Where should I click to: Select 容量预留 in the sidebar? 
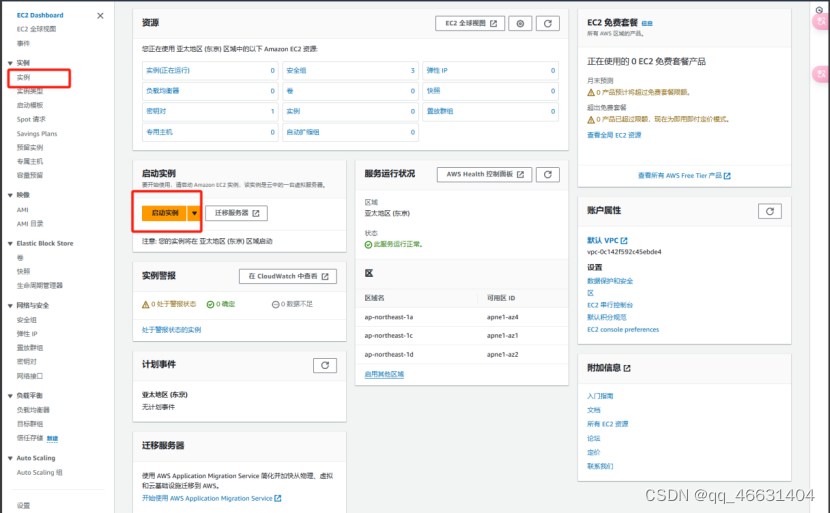(30, 175)
